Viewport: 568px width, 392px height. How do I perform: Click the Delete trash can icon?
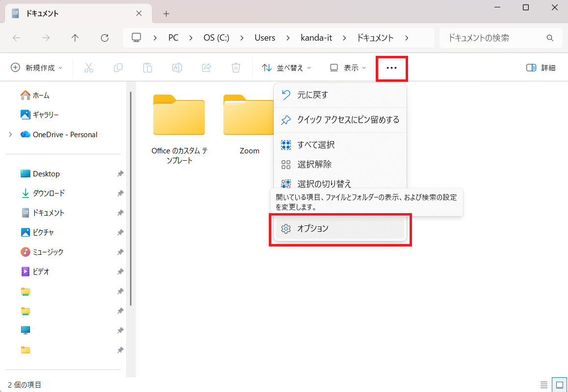(x=236, y=68)
